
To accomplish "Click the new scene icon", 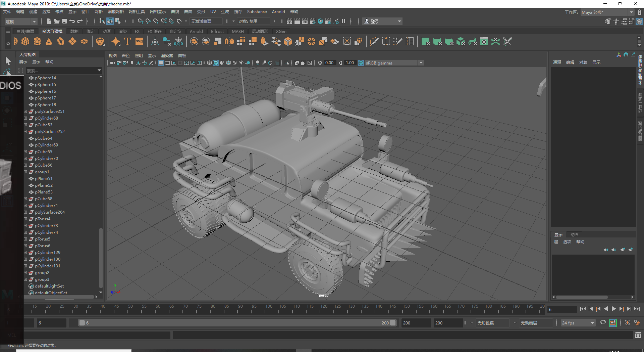I will 49,21.
